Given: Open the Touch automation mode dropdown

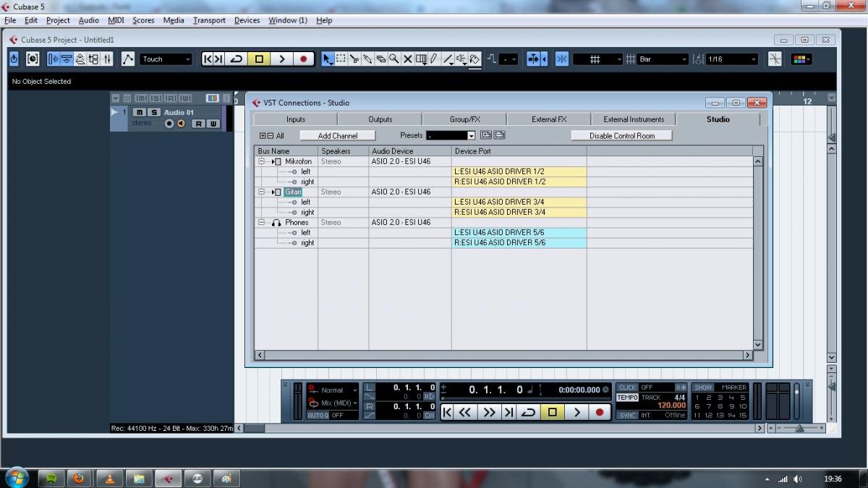Looking at the screenshot, I should [166, 59].
